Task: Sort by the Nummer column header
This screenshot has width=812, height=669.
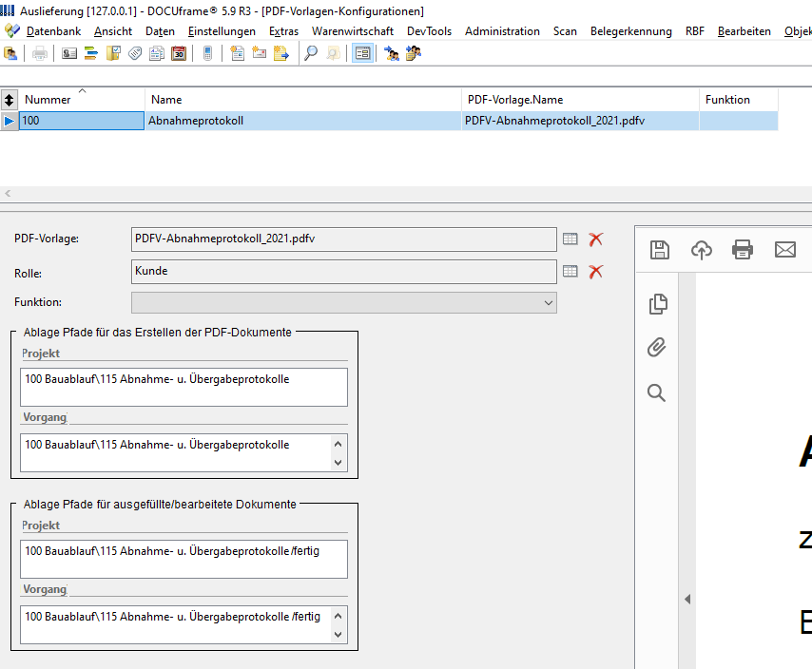Action: pos(82,100)
